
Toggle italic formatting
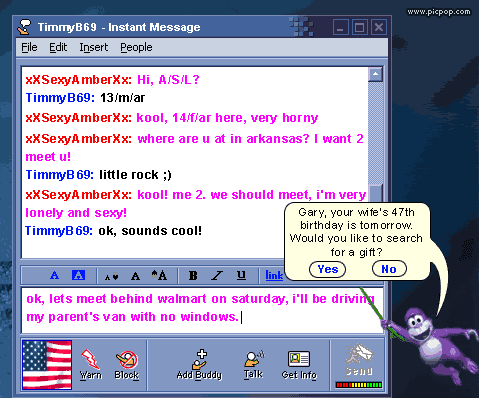217,276
